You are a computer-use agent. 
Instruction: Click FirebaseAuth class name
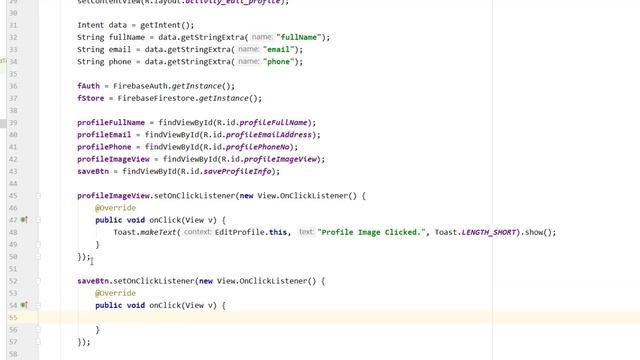point(140,86)
